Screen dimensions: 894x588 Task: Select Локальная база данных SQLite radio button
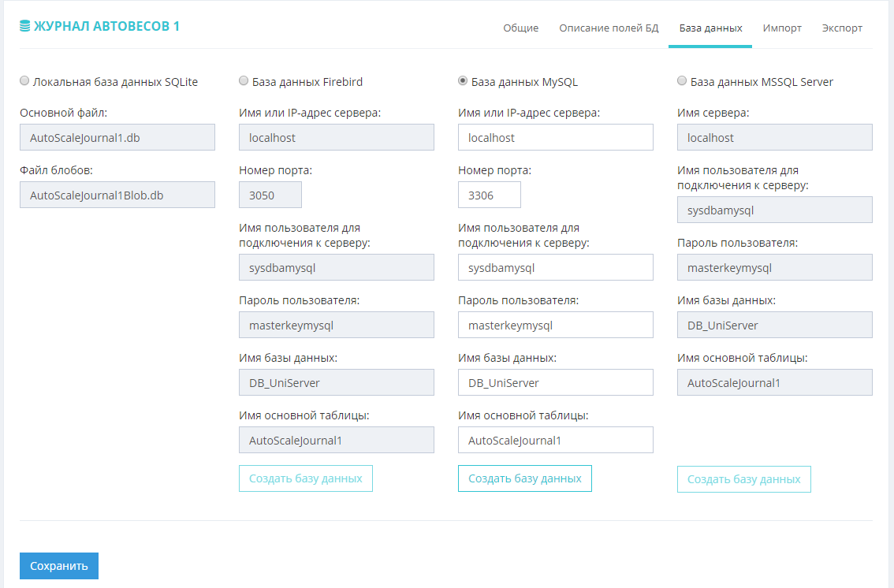point(24,80)
